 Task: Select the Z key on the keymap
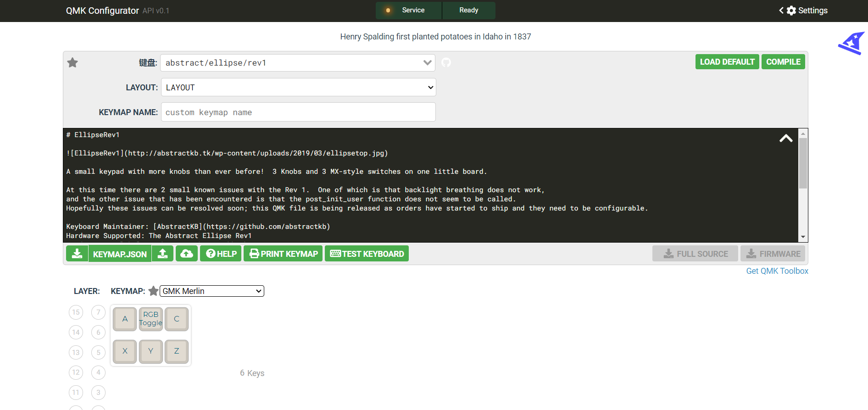[177, 351]
